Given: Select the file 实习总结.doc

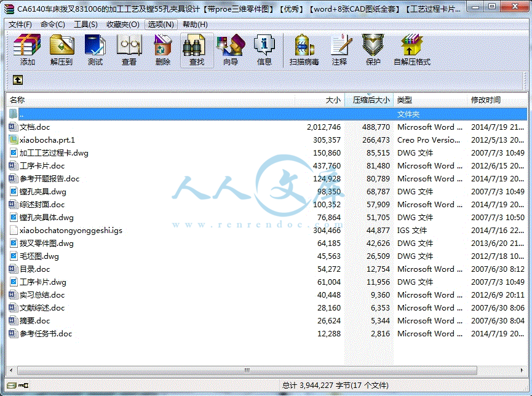Looking at the screenshot, I should [42, 295].
